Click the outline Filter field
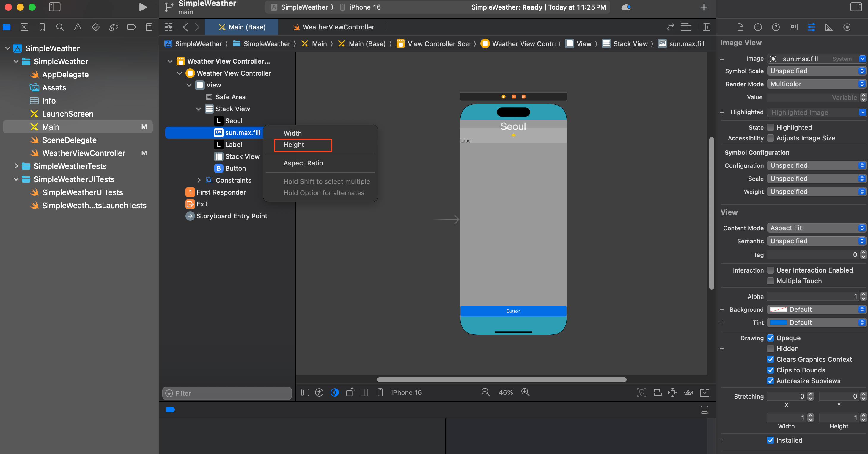 coord(227,393)
